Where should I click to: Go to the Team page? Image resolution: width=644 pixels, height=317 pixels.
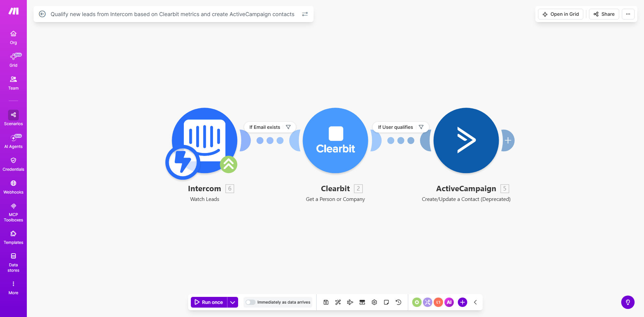(13, 83)
